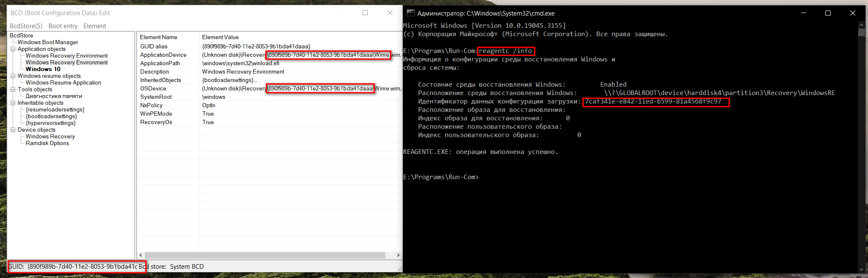Select the OSDevice row
868x278 pixels.
(270, 88)
